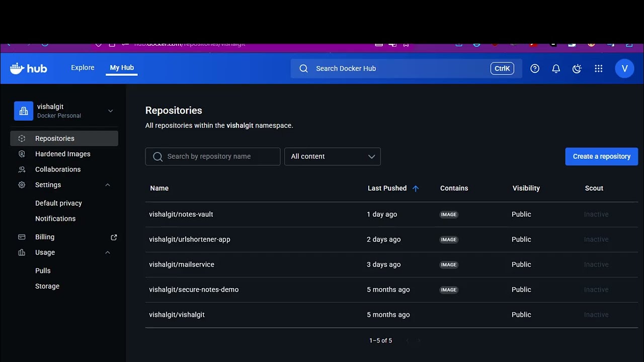The image size is (644, 362).
Task: Click the Inactive Scout status for notes-vault
Action: click(x=596, y=214)
